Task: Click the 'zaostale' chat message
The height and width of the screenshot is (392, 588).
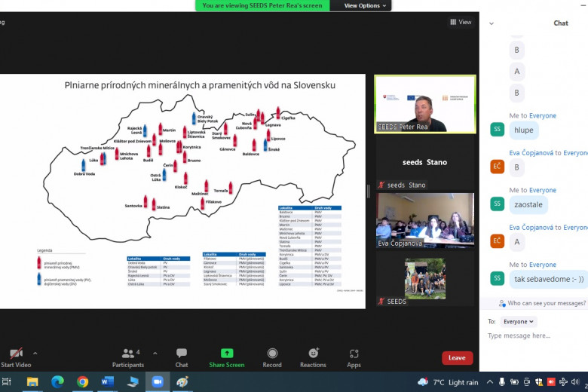Action: point(528,205)
